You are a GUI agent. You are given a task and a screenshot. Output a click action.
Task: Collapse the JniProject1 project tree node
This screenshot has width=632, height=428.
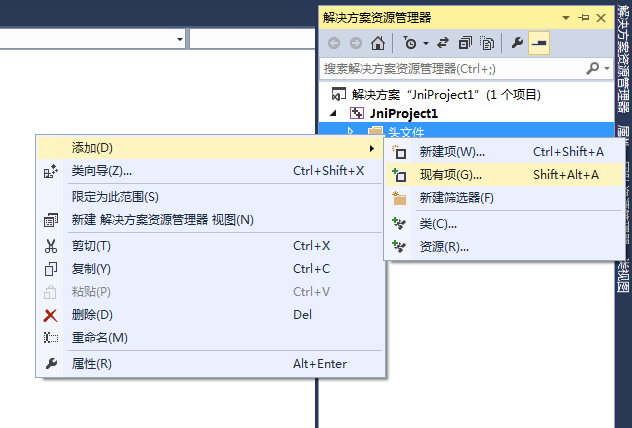[x=333, y=114]
